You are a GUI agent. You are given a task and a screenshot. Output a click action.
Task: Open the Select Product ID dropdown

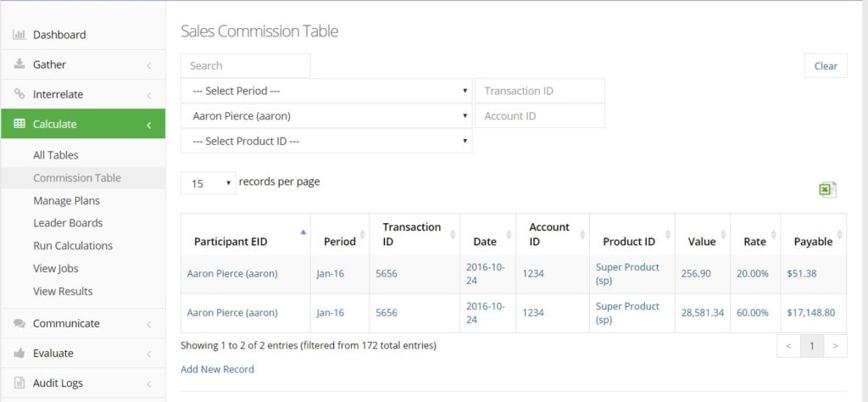click(326, 141)
